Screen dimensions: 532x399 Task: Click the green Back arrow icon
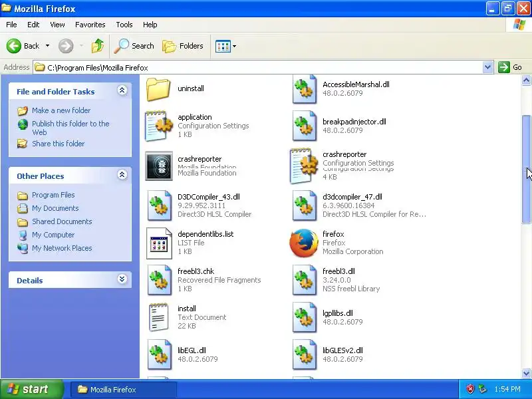click(14, 46)
